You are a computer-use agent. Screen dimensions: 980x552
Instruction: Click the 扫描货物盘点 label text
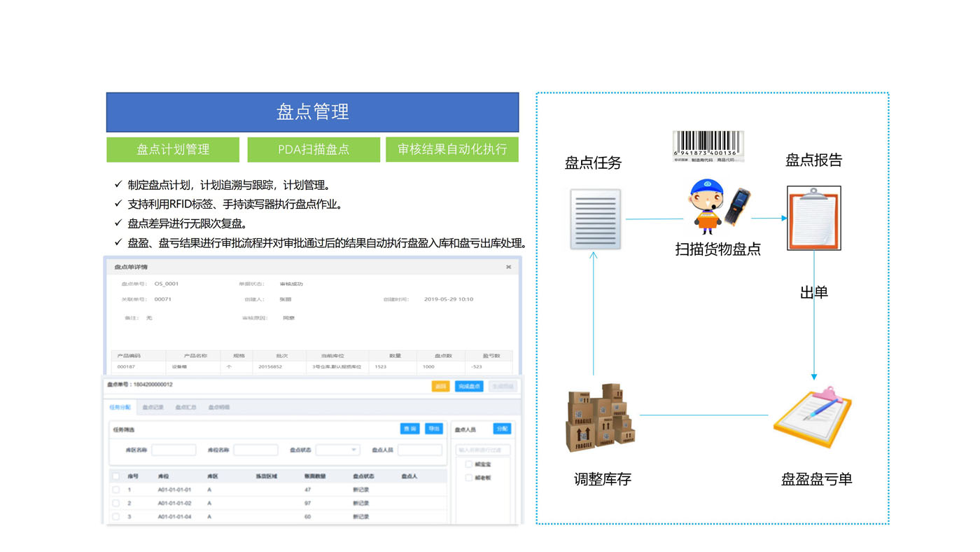(x=717, y=249)
